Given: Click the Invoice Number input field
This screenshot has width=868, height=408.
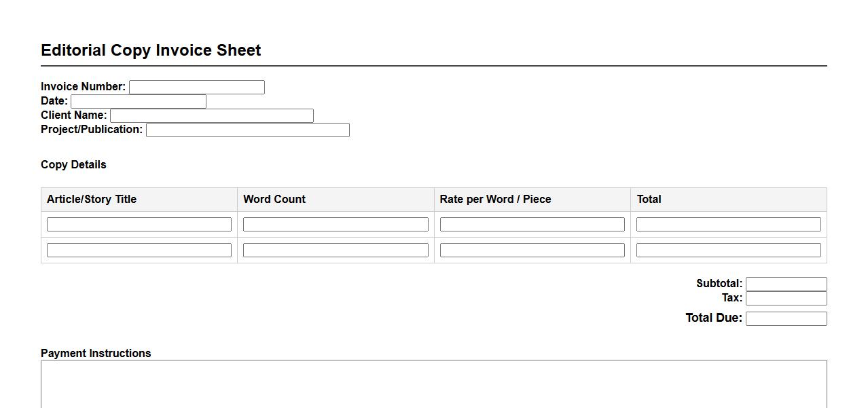Looking at the screenshot, I should [196, 87].
